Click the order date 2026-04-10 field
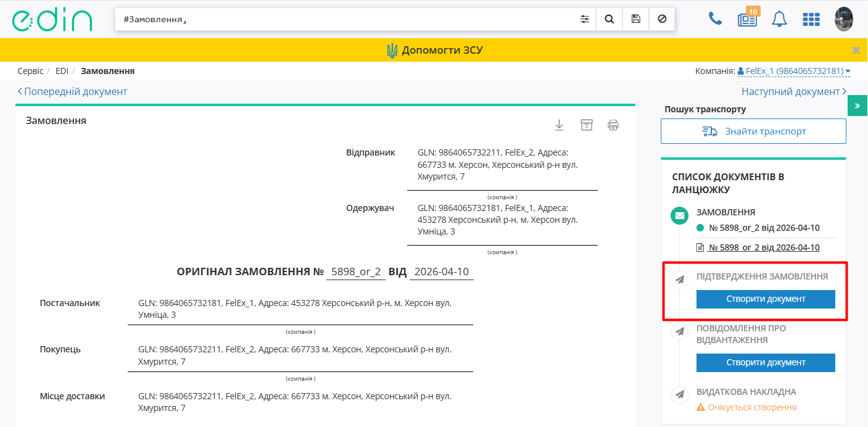Viewport: 868px width, 427px height. pyautogui.click(x=442, y=272)
